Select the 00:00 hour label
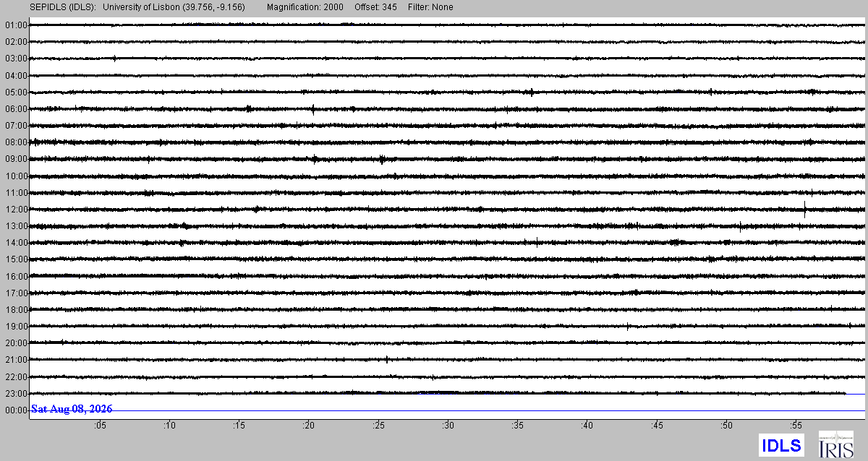The height and width of the screenshot is (461, 868). pos(16,410)
